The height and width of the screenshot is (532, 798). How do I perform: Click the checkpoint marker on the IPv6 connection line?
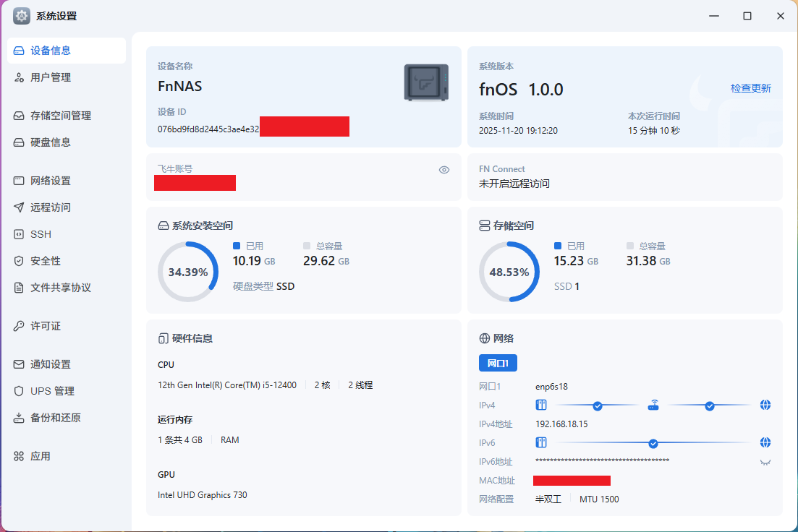point(653,442)
